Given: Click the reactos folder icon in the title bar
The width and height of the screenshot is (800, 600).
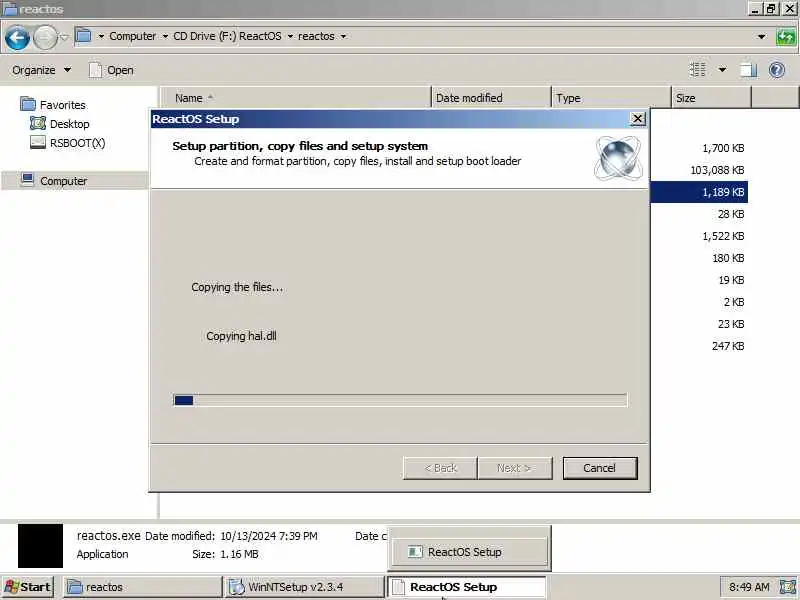Looking at the screenshot, I should pos(9,9).
